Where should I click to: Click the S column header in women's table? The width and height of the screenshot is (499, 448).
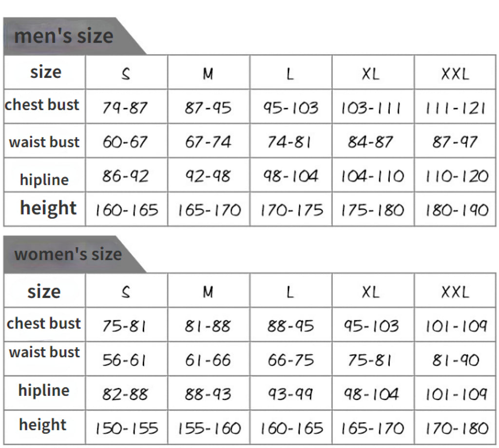pos(126,292)
